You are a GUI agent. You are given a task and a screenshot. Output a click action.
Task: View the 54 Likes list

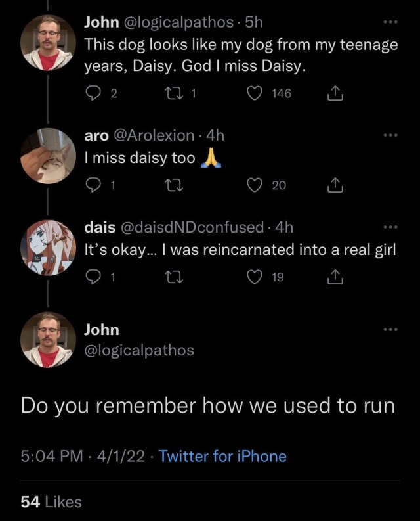(x=51, y=502)
